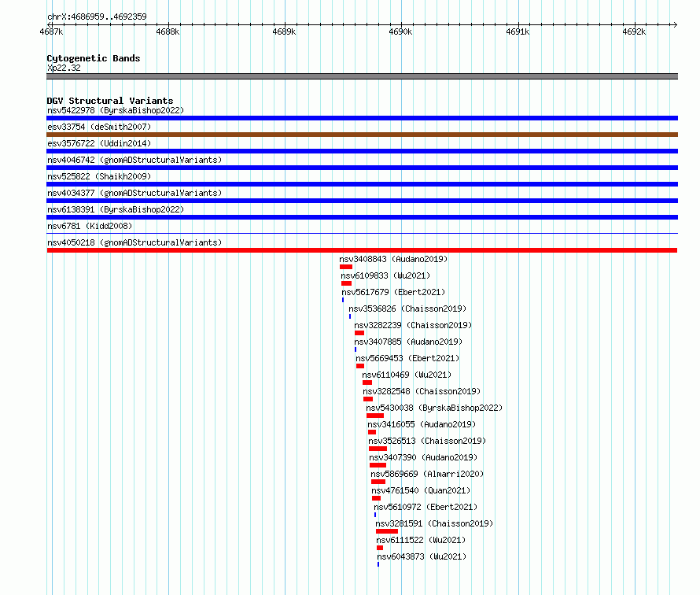Viewport: 700px width, 595px height.
Task: Open variant nsv3416055 (Audano2019) label
Action: point(422,424)
